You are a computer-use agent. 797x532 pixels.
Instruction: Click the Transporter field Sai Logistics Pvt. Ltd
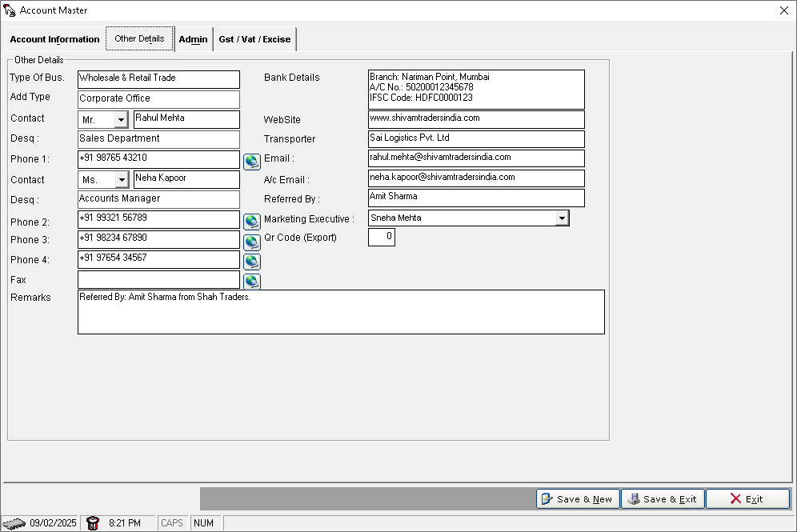(x=476, y=138)
